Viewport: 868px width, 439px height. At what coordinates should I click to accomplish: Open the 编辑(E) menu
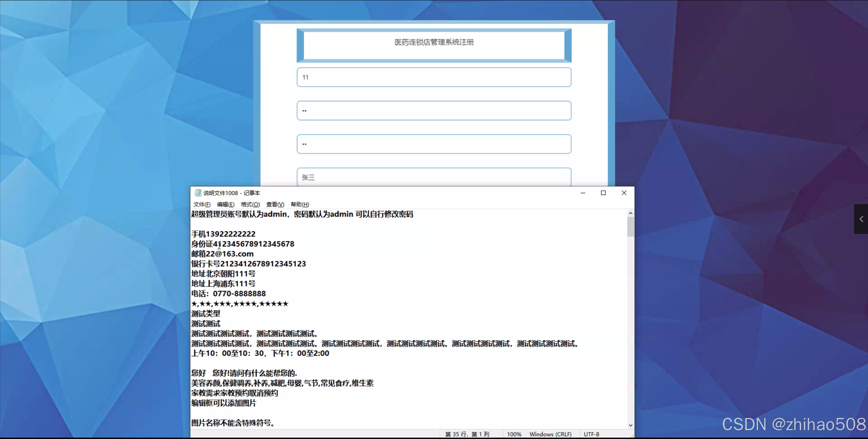[x=226, y=204]
